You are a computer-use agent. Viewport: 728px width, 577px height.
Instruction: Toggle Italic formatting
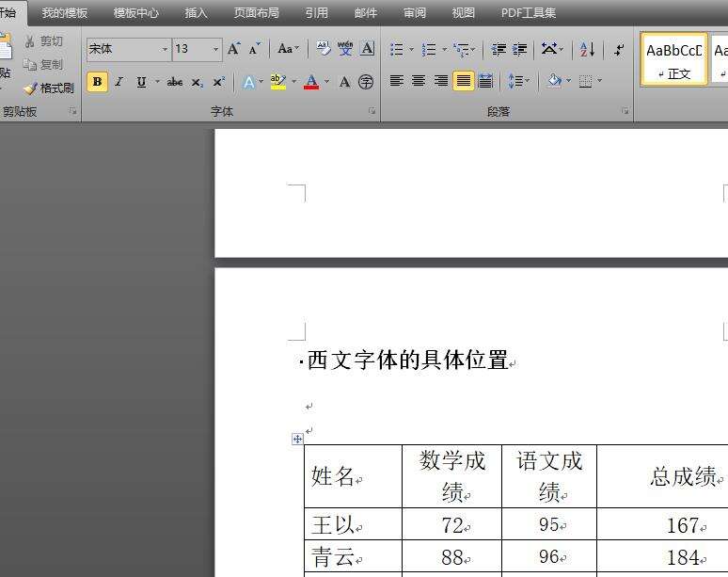tap(119, 82)
